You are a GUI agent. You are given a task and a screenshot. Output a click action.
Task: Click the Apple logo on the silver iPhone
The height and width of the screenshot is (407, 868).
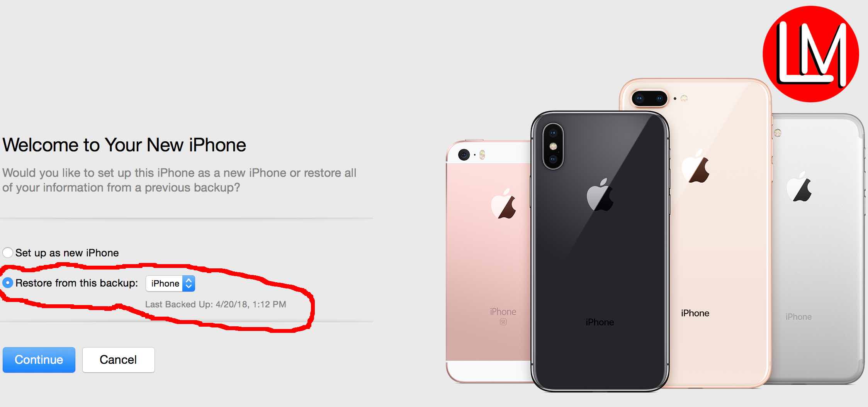[x=799, y=186]
